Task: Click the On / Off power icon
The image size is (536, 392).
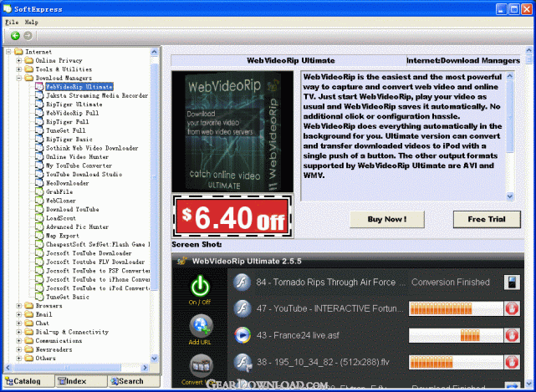Action: [x=200, y=285]
